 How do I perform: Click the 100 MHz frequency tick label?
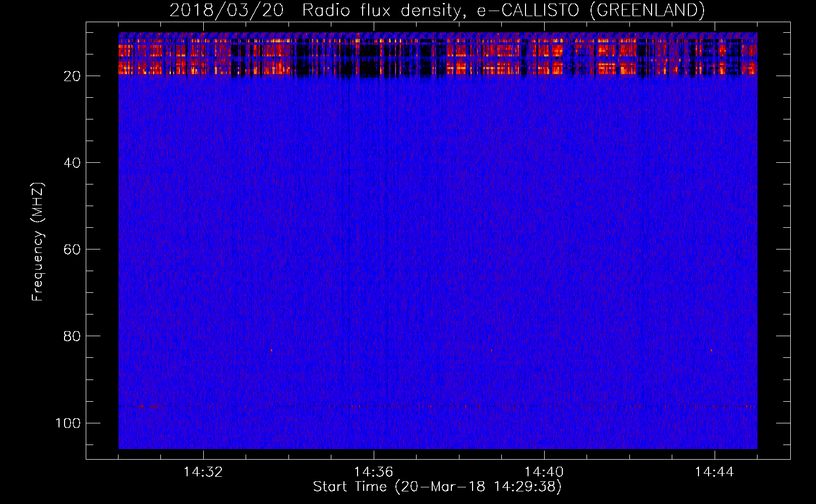(x=68, y=423)
